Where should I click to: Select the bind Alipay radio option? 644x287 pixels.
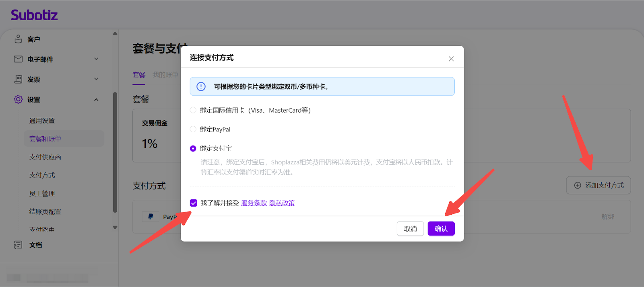[x=193, y=148]
